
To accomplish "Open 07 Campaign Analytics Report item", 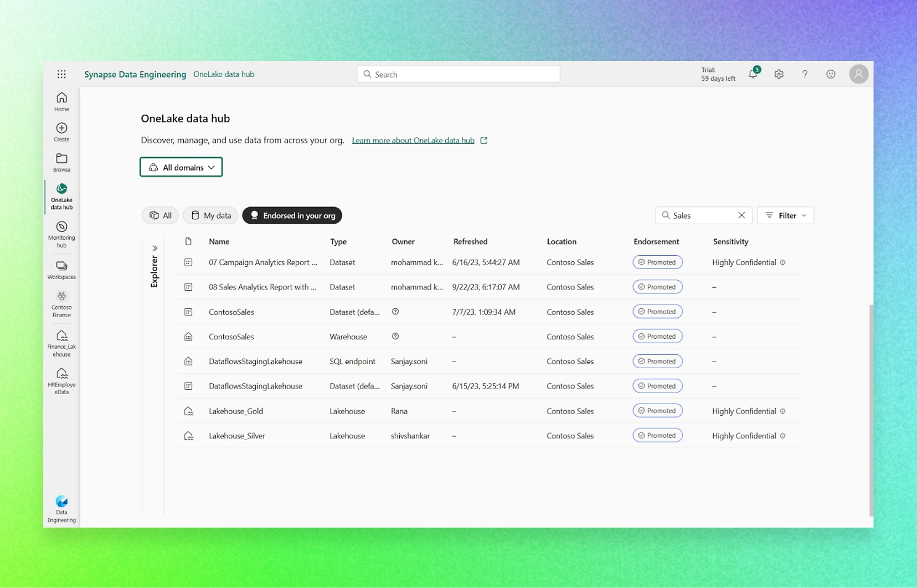I will 263,262.
